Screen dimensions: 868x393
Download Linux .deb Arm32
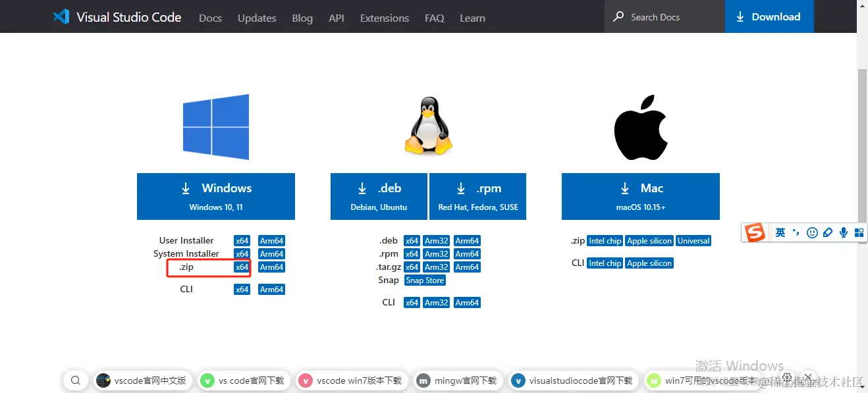pyautogui.click(x=437, y=241)
